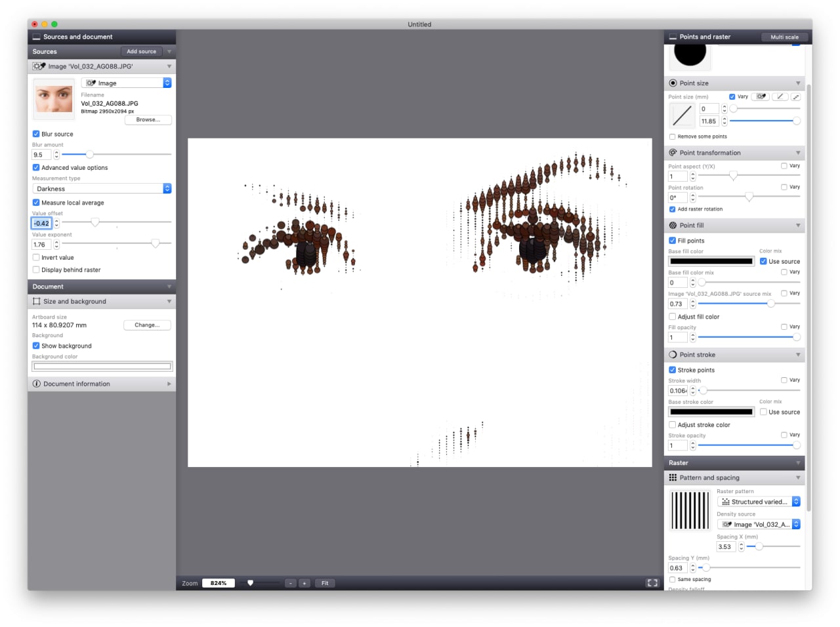
Task: Click the round point shape preview
Action: point(690,55)
